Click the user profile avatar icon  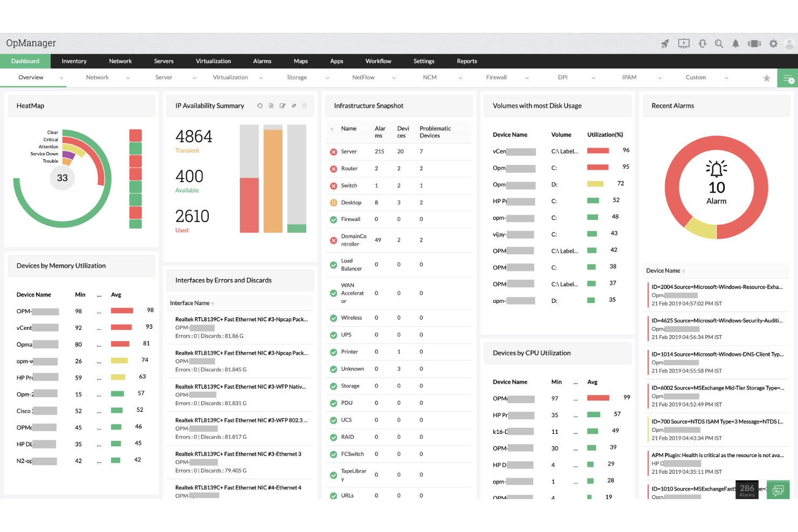coord(790,43)
